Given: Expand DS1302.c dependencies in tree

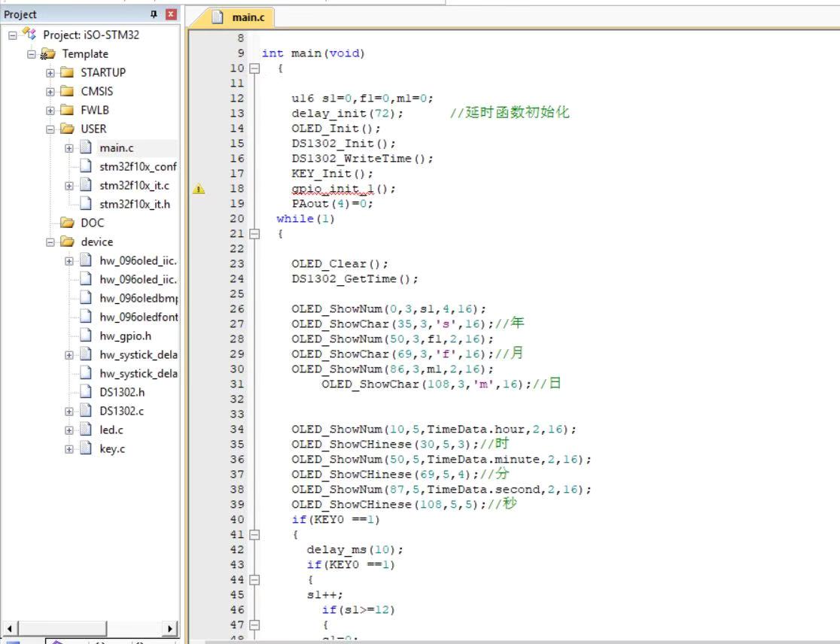Looking at the screenshot, I should 69,411.
